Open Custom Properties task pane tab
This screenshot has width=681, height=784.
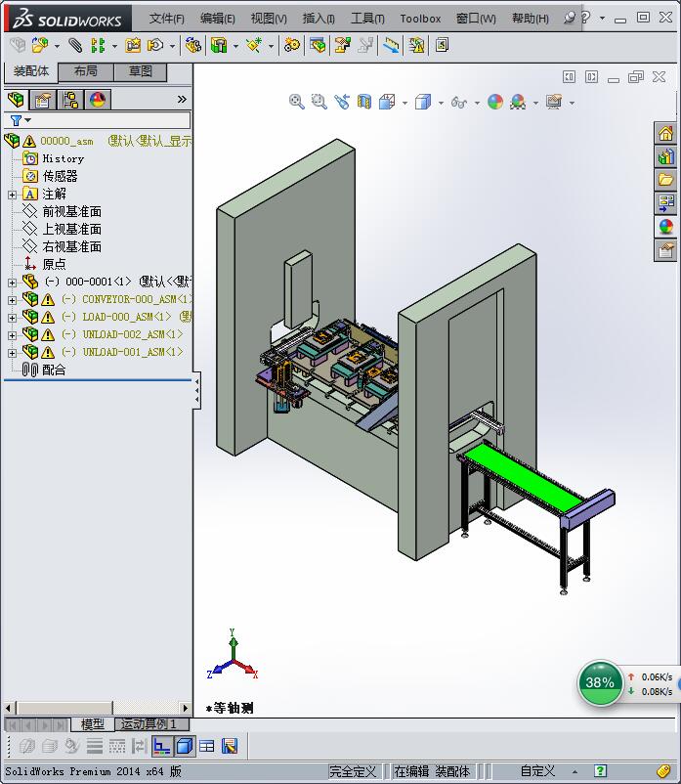(x=665, y=249)
